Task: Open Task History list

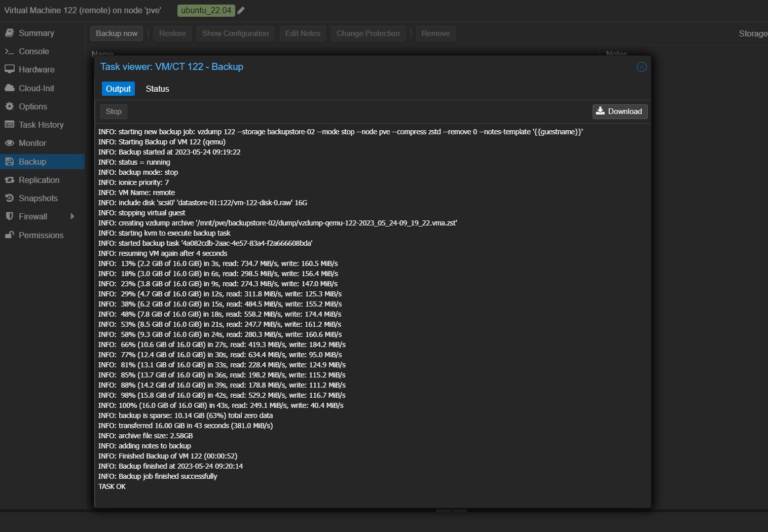Action: (x=41, y=125)
